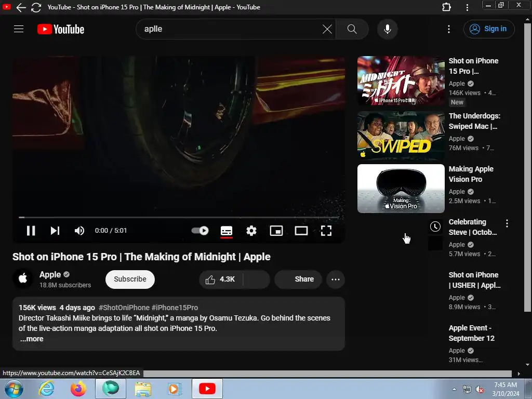
Task: Toggle subtitles/closed captions
Action: pyautogui.click(x=227, y=231)
